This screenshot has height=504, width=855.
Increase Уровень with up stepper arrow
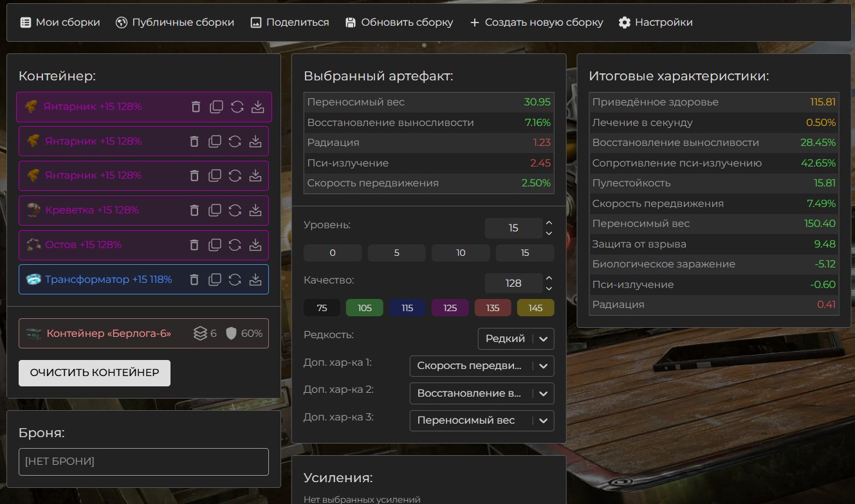(x=549, y=223)
